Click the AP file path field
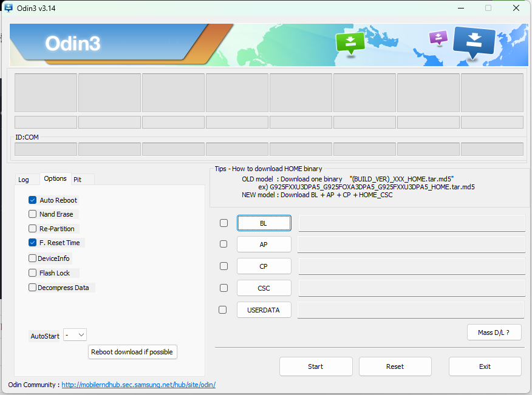This screenshot has height=395, width=532. click(412, 245)
